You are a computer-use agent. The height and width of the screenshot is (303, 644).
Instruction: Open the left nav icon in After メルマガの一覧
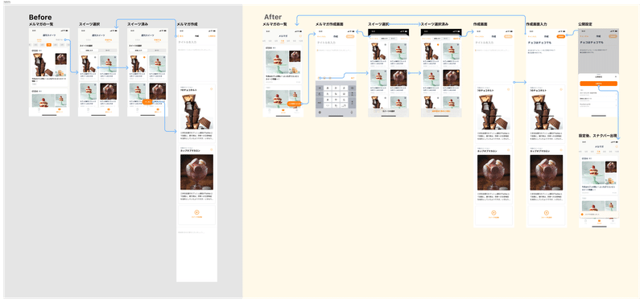(270, 110)
